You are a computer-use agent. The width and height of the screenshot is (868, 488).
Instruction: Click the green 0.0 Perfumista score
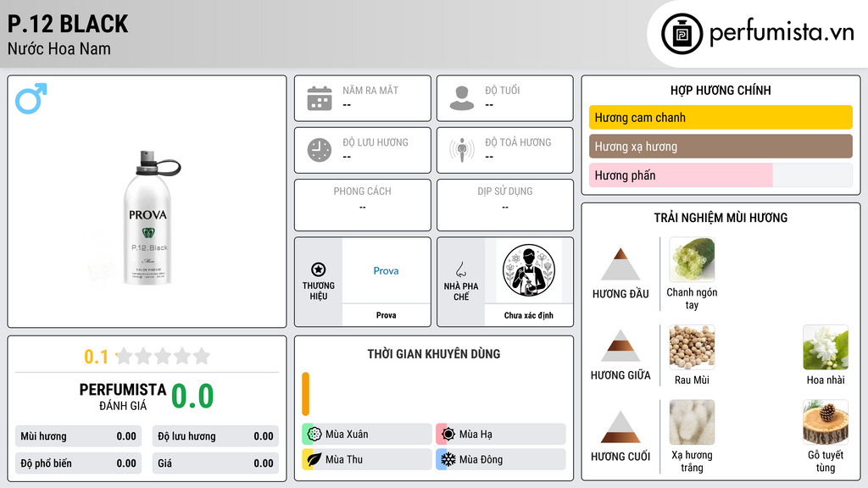(192, 396)
